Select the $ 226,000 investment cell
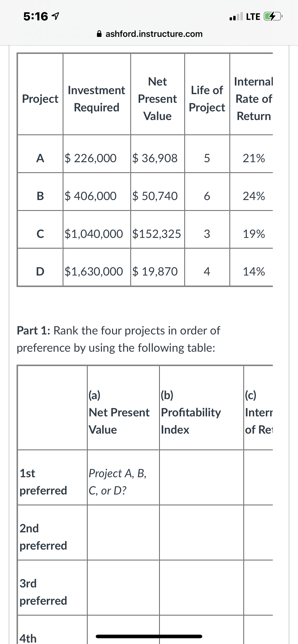The image size is (298, 644). coord(97,158)
